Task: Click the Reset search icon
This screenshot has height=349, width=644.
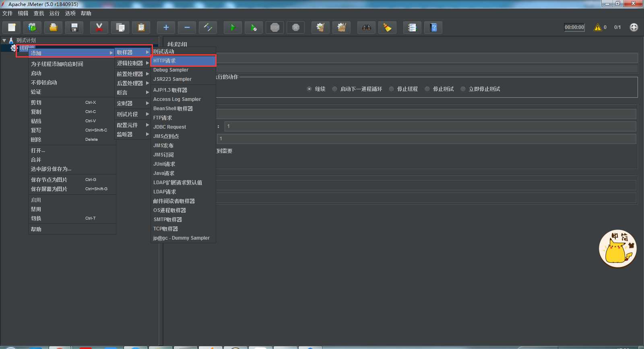Action: click(387, 27)
